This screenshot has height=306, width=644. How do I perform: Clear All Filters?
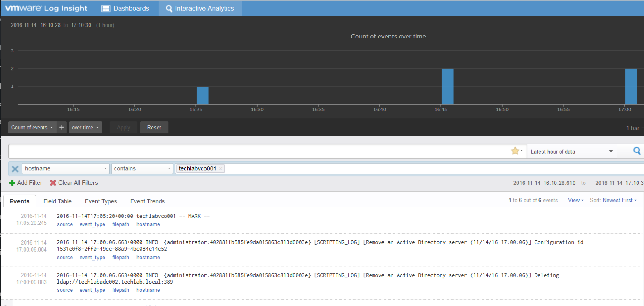pos(74,183)
